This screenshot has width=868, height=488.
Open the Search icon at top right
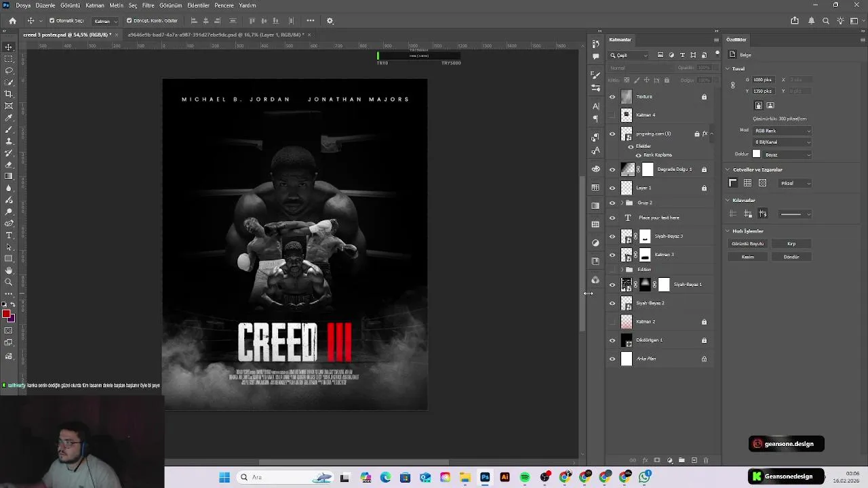tap(826, 21)
